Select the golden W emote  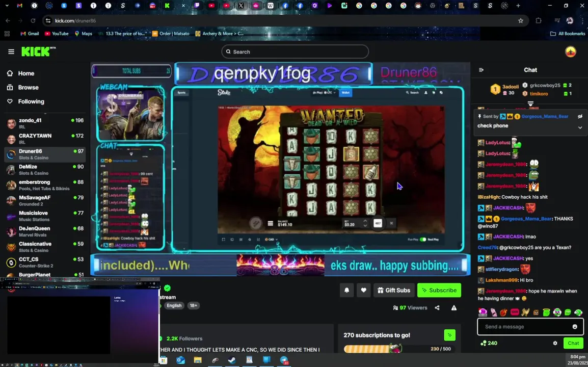tap(525, 312)
